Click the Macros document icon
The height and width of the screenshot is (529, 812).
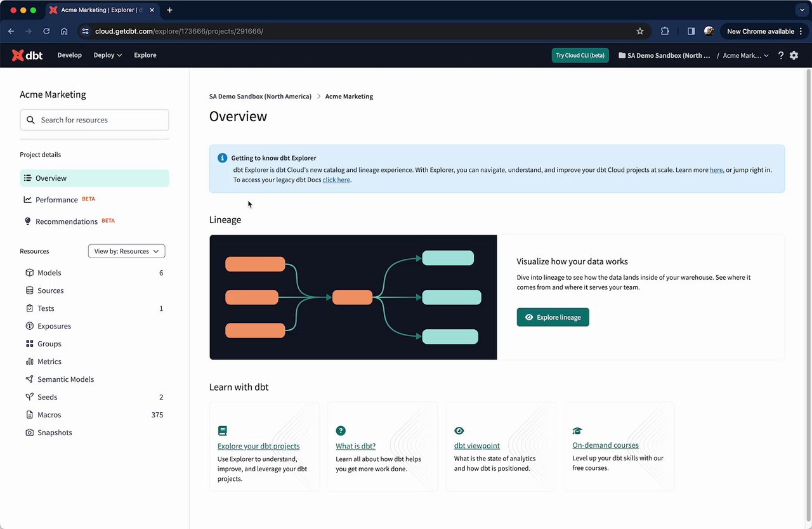click(x=29, y=415)
